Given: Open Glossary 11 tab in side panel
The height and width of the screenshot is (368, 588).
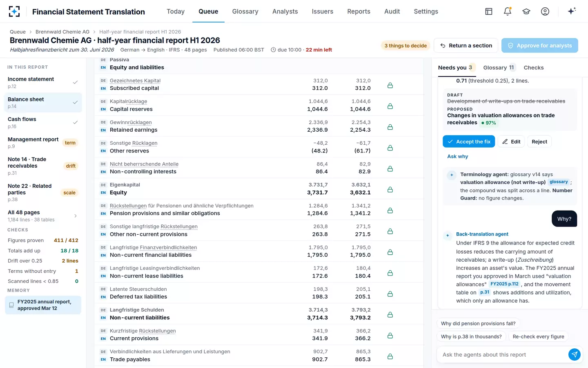Looking at the screenshot, I should (x=499, y=67).
